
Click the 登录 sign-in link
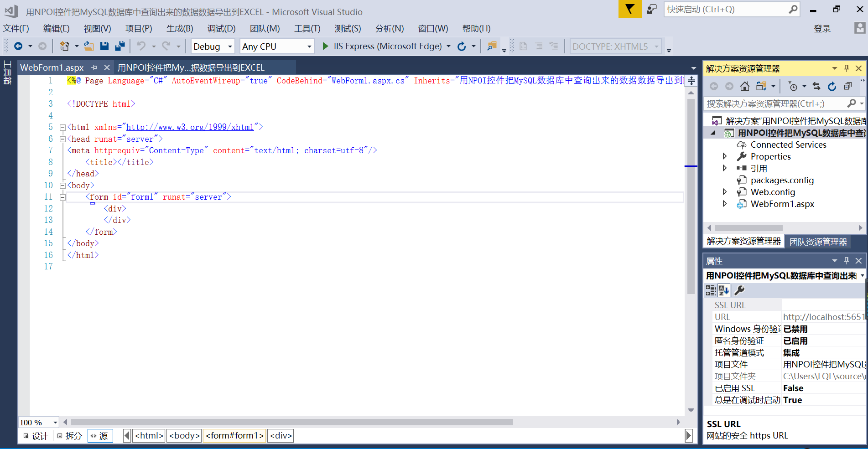coord(822,28)
